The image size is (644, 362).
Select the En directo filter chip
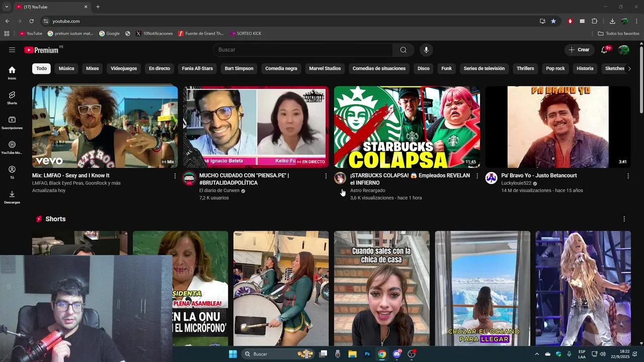(159, 68)
